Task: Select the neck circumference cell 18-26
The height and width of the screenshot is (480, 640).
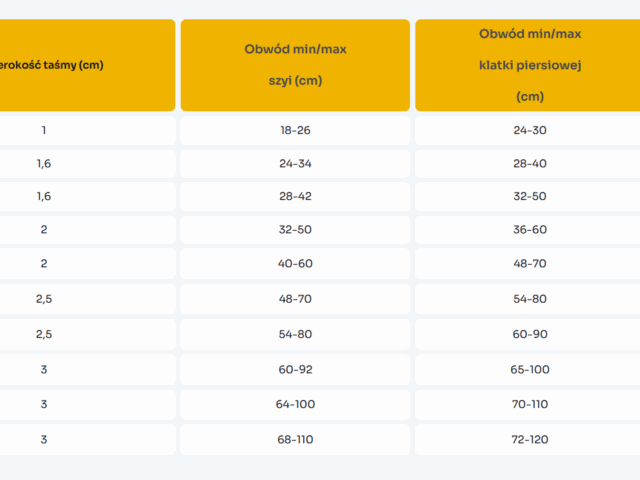Action: click(295, 130)
